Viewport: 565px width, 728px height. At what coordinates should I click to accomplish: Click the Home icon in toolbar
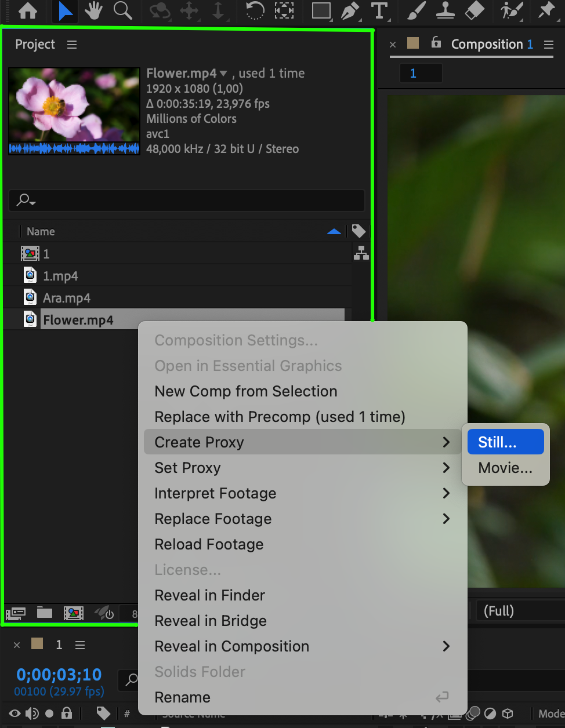[x=28, y=10]
